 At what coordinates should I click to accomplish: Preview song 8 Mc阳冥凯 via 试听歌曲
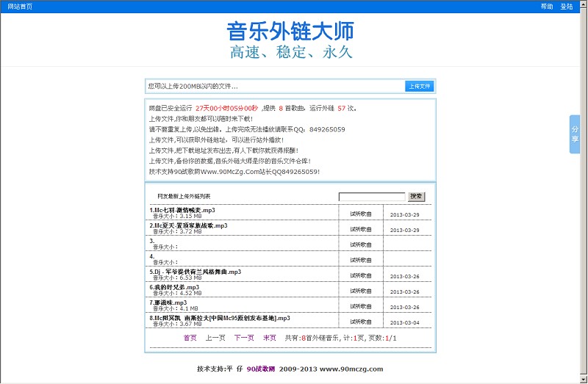360,322
